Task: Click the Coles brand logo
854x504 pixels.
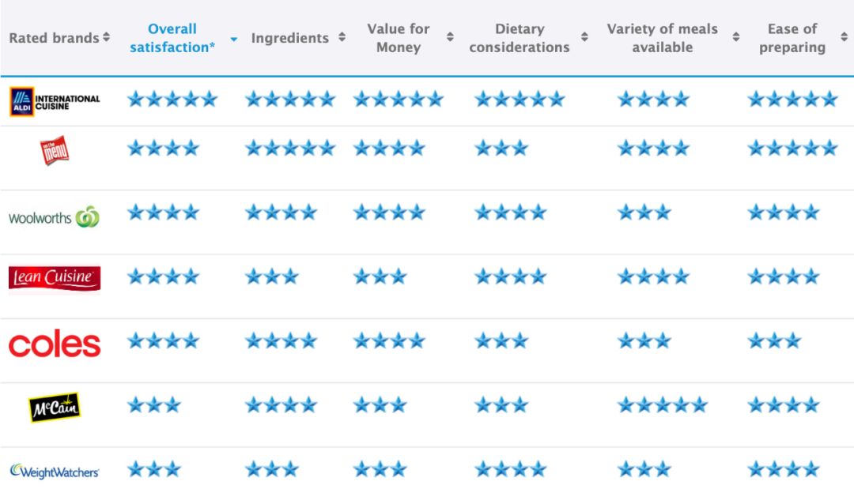Action: point(55,344)
